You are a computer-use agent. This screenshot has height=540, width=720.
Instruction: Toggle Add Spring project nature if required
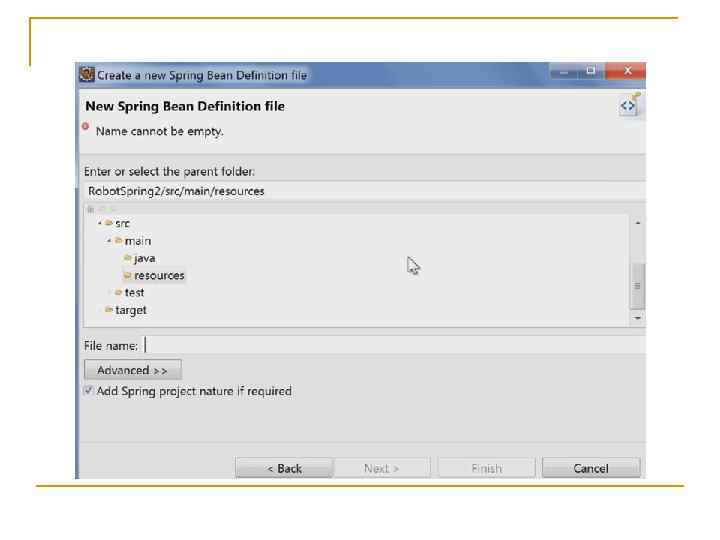click(x=89, y=391)
